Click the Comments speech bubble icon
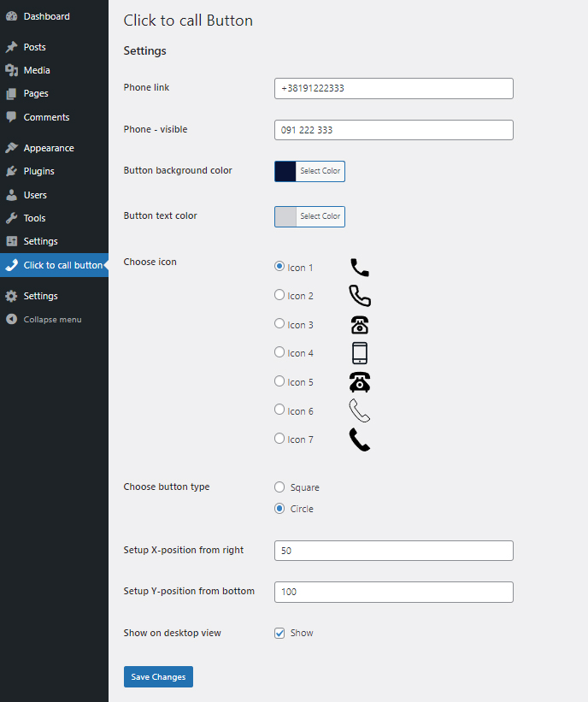588x702 pixels. point(12,117)
